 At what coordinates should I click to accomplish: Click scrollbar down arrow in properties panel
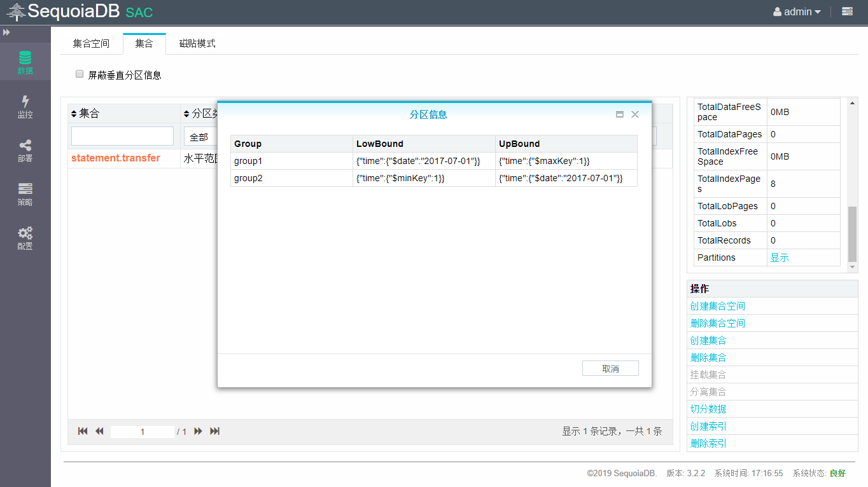pos(853,268)
